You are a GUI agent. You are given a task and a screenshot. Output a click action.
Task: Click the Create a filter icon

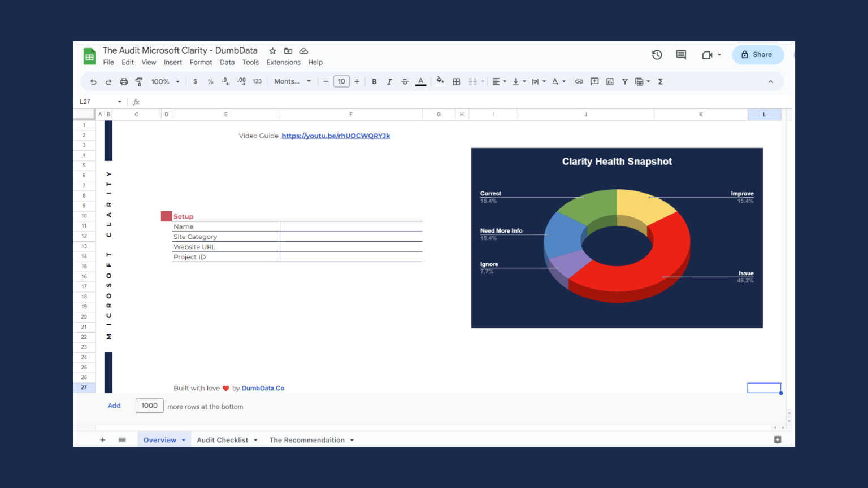tap(625, 82)
